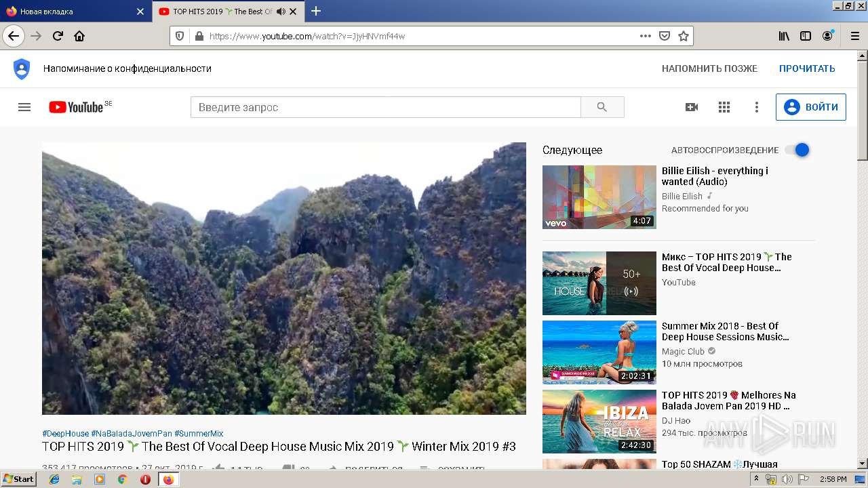
Task: Show site security padlock information
Action: pos(199,36)
